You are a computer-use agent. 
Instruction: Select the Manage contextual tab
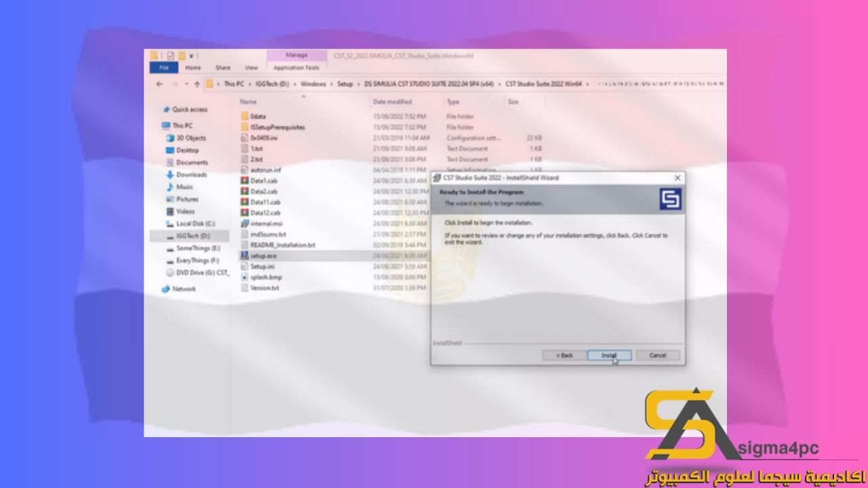[x=296, y=55]
